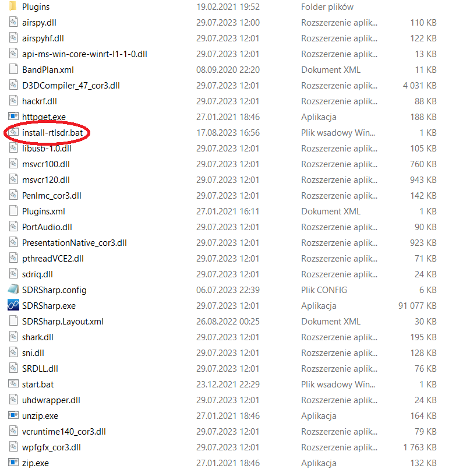Open the Plugins folder icon

13,8
